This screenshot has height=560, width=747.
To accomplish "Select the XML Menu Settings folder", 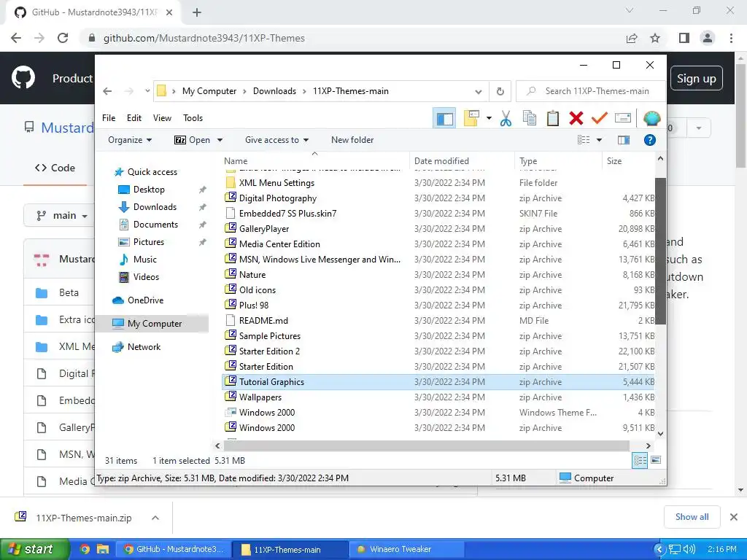I will pos(438,183).
